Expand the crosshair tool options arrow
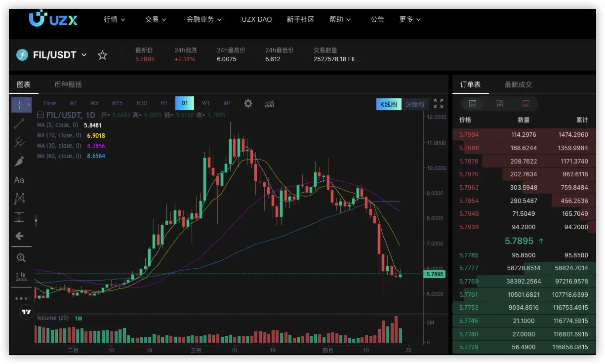 pos(29,105)
